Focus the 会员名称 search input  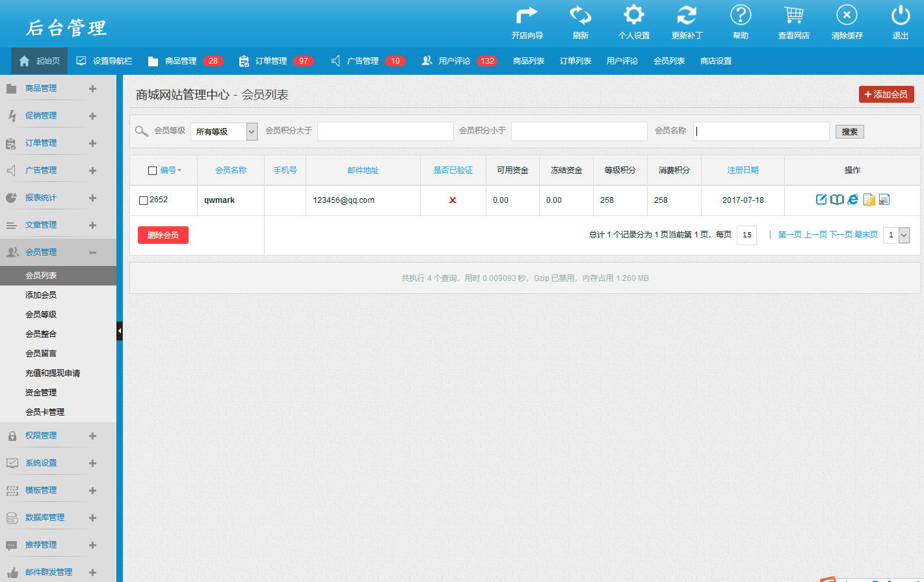(x=761, y=131)
